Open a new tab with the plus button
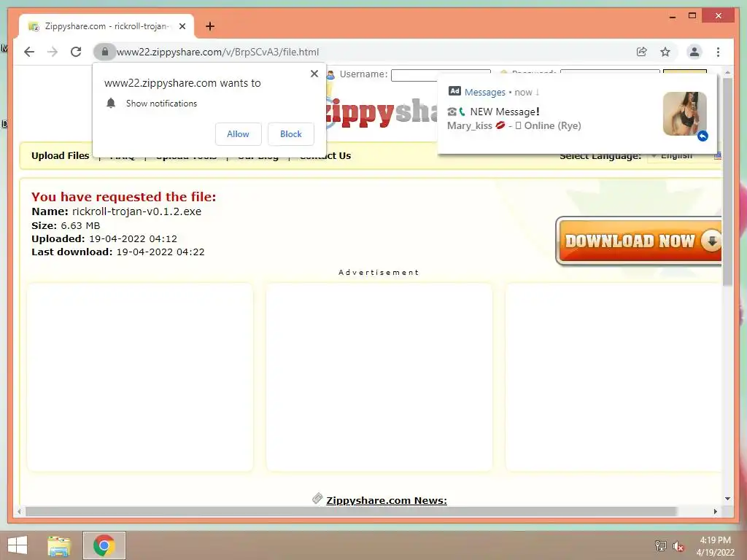 (x=209, y=26)
